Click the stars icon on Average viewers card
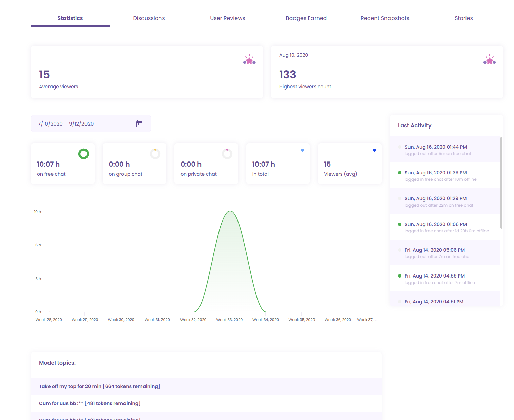Image resolution: width=514 pixels, height=420 pixels. point(249,60)
